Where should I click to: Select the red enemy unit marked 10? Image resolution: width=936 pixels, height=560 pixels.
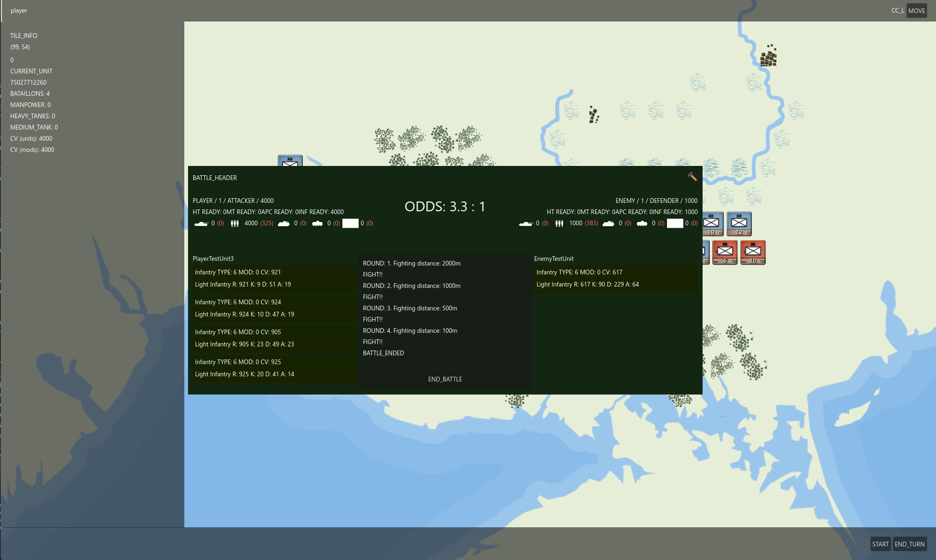coord(753,252)
